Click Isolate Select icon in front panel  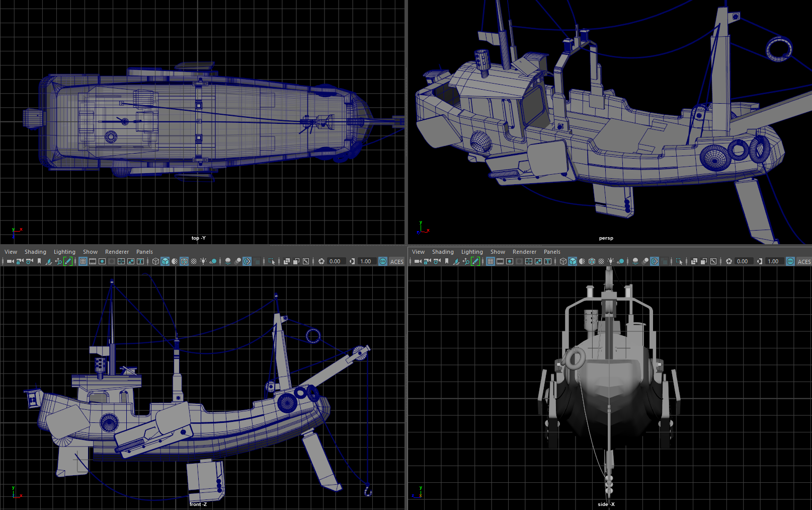tap(272, 261)
